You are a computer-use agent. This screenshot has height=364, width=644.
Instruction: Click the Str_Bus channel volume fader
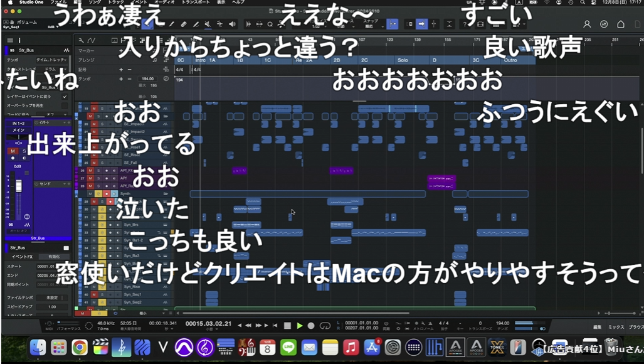[x=18, y=187]
